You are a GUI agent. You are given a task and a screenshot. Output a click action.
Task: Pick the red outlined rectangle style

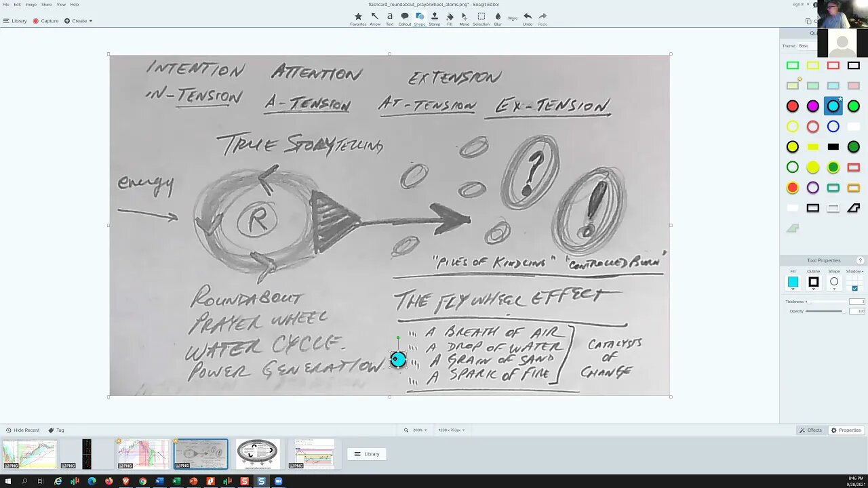coord(833,66)
